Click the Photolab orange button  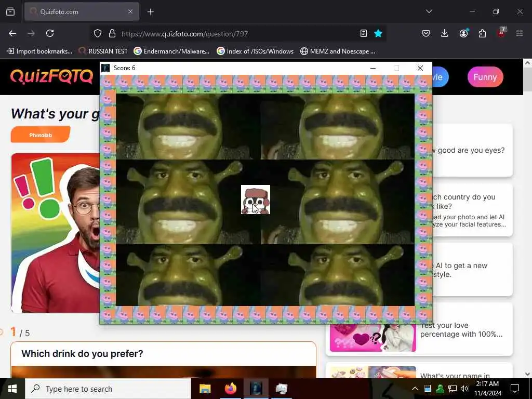pos(41,135)
